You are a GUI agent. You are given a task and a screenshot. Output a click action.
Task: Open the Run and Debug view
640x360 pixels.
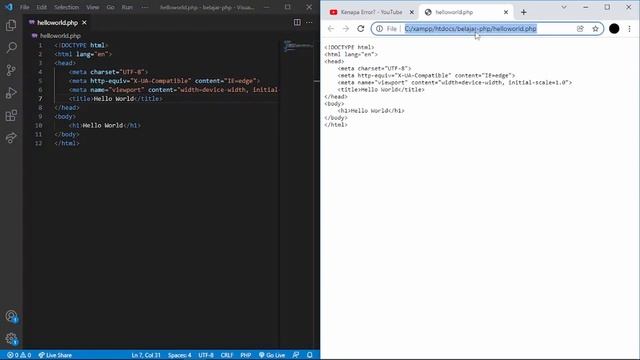tap(11, 93)
